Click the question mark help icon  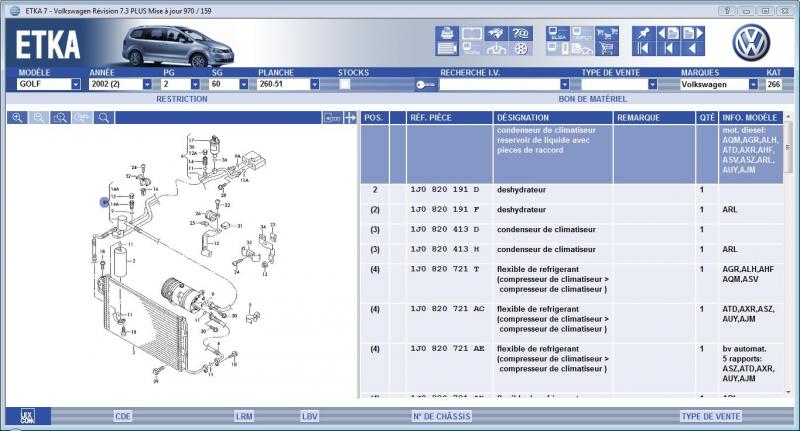pyautogui.click(x=520, y=34)
